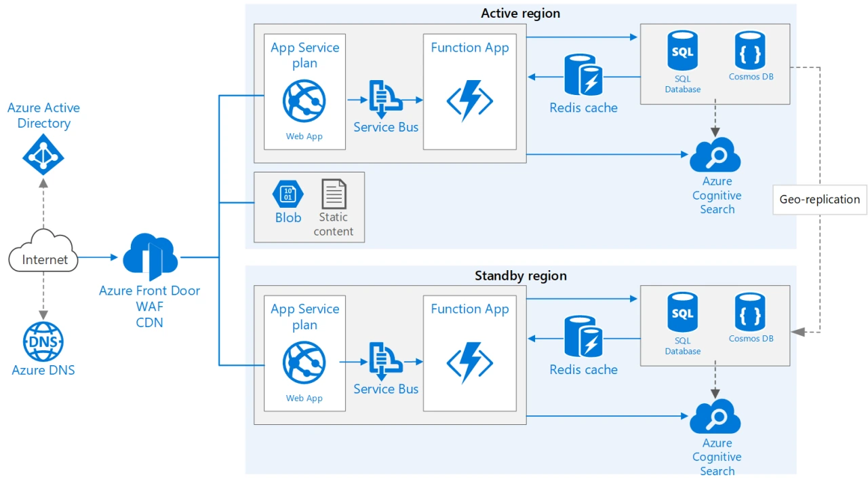
Task: Select the Web App icon in Standby region
Action: pos(304,362)
